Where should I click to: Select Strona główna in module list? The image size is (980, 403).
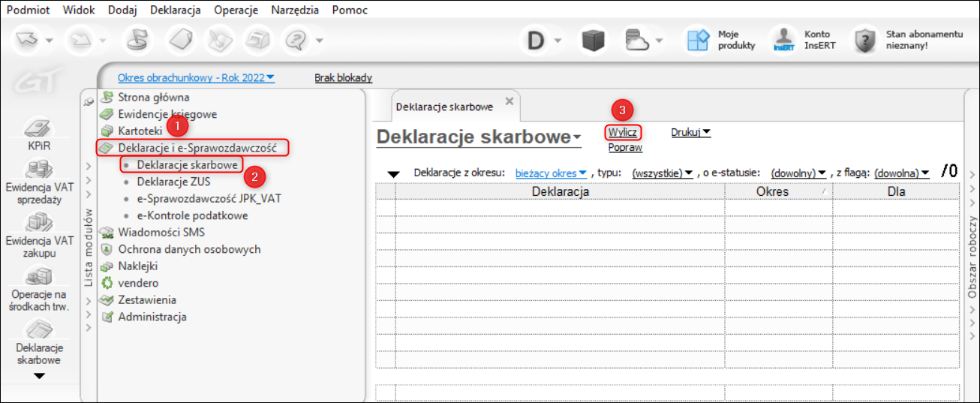click(154, 97)
